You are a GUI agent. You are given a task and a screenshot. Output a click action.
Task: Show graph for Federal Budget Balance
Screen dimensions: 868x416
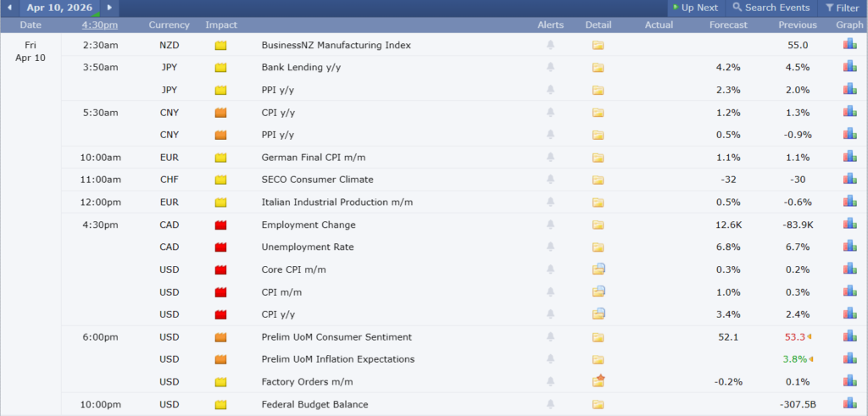pos(849,404)
